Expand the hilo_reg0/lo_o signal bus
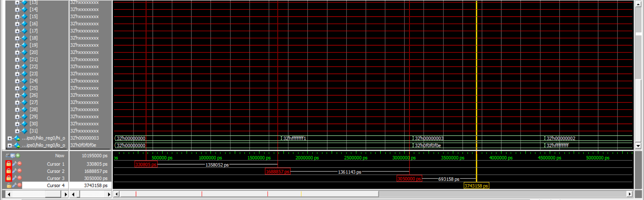The height and width of the screenshot is (200, 644). (x=10, y=146)
